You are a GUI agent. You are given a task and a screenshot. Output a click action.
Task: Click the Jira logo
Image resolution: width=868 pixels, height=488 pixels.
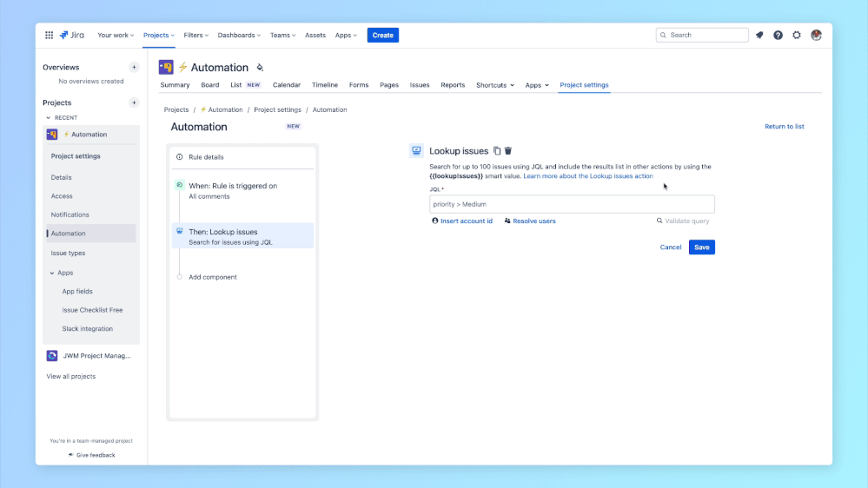[x=72, y=35]
